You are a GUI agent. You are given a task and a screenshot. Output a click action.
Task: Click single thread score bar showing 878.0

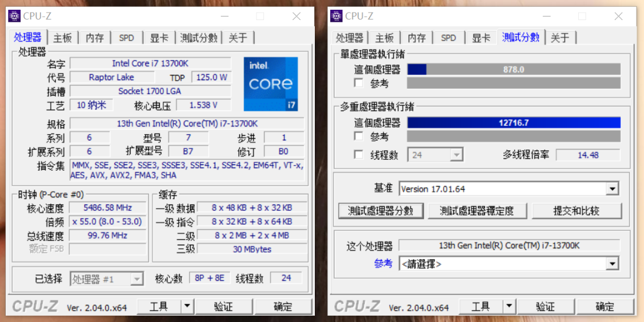point(514,69)
